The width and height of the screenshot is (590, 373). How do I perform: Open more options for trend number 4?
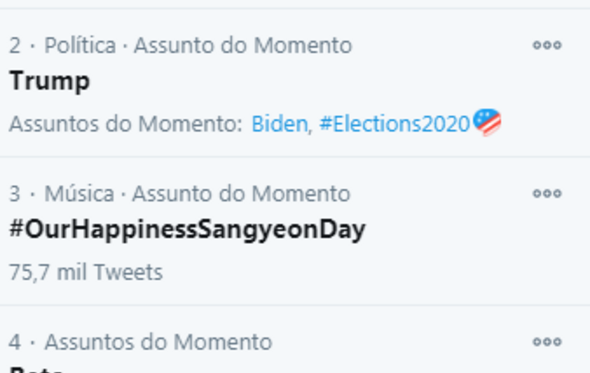click(547, 342)
